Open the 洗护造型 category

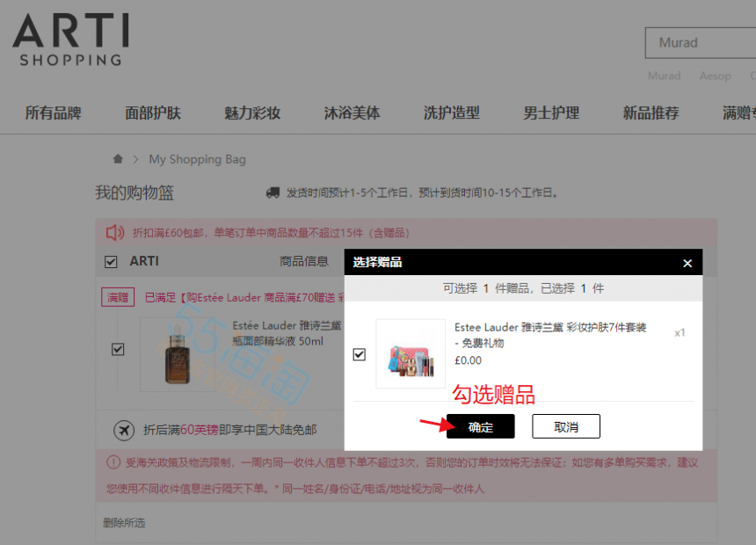coord(452,113)
